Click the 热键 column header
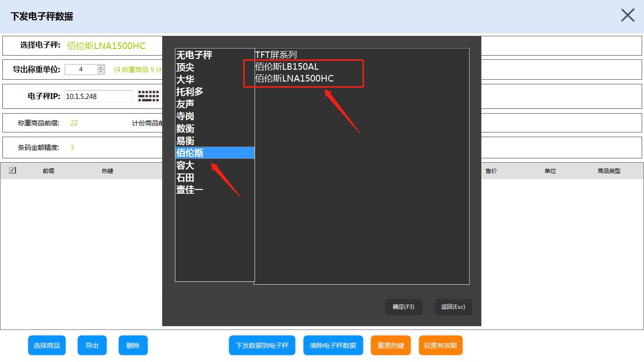Viewport: 644px width, 362px height. (107, 171)
